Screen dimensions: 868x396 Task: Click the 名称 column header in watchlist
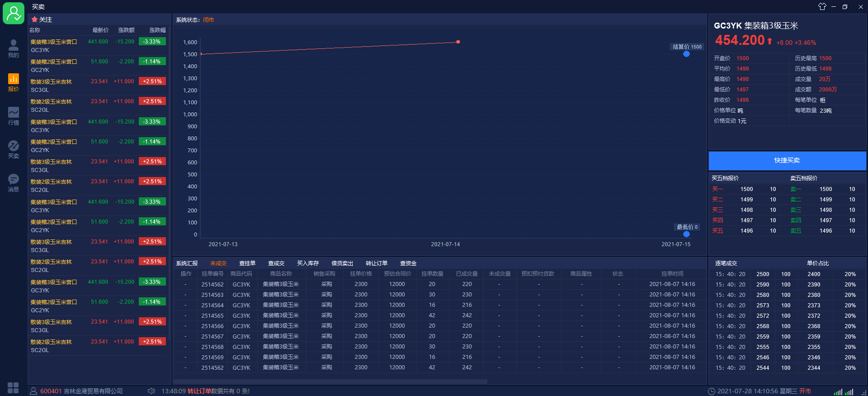pyautogui.click(x=35, y=30)
